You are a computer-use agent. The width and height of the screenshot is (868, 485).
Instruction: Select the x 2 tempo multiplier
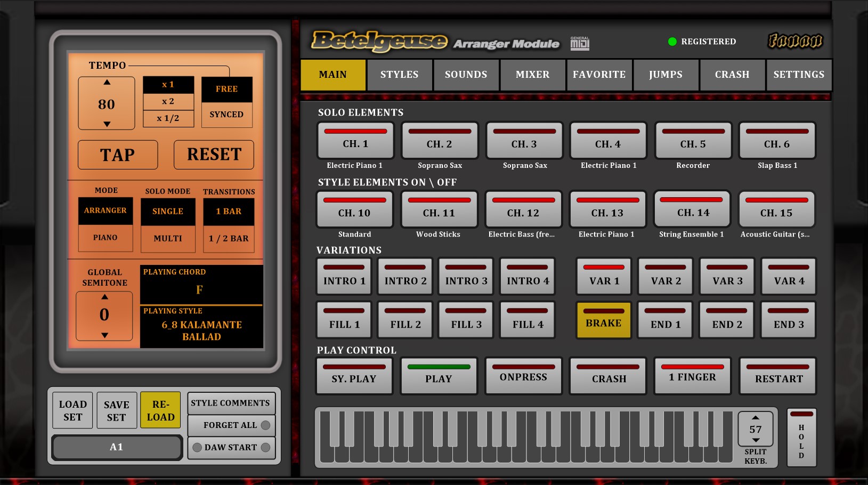(168, 101)
